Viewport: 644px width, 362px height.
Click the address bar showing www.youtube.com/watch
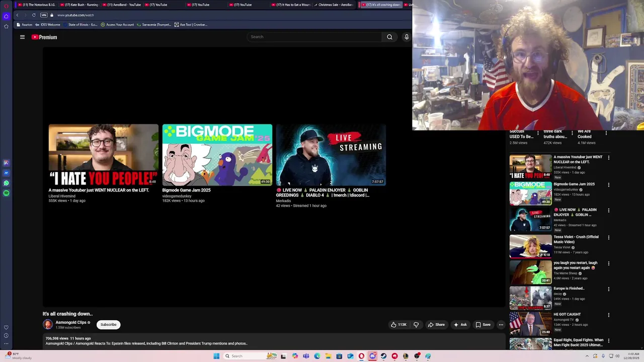[x=75, y=15]
